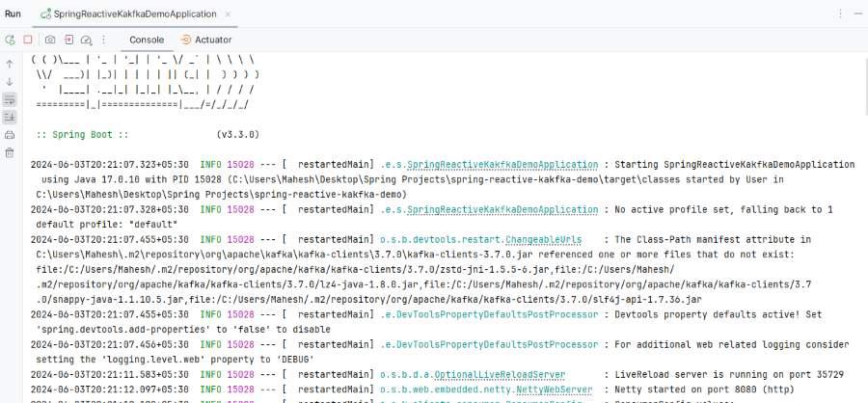The image size is (868, 403).
Task: Open more actions three-dot menu in run toolbar
Action: (103, 40)
